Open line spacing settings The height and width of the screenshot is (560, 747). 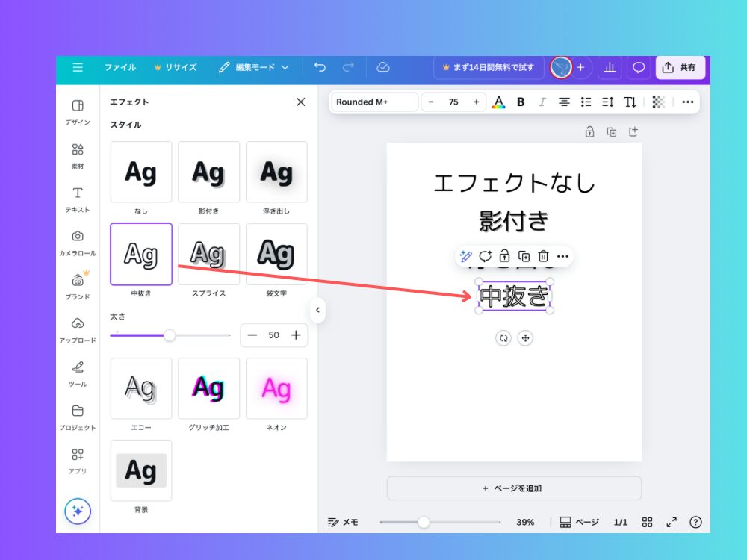pos(608,102)
